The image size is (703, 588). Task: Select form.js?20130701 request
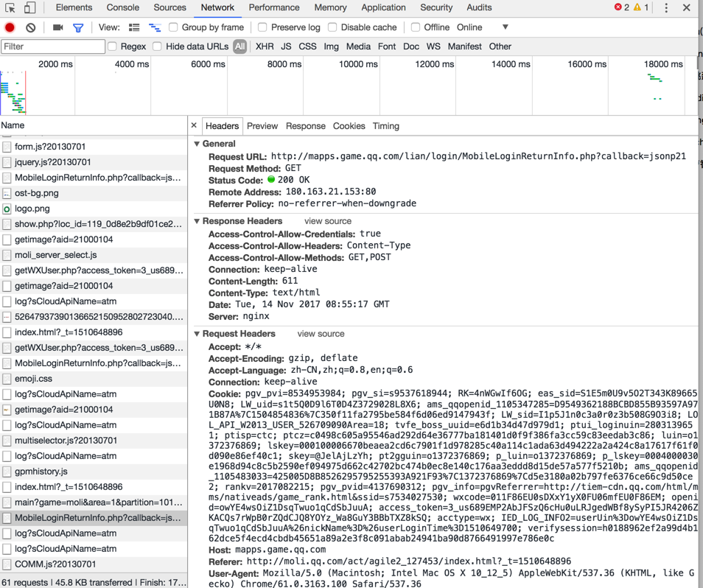[94, 147]
